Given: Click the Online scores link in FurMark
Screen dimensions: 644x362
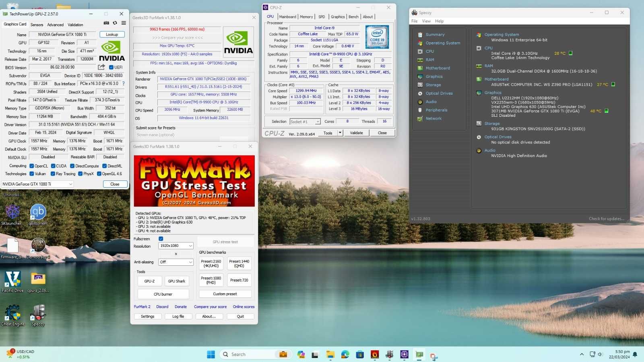Looking at the screenshot, I should click(244, 307).
